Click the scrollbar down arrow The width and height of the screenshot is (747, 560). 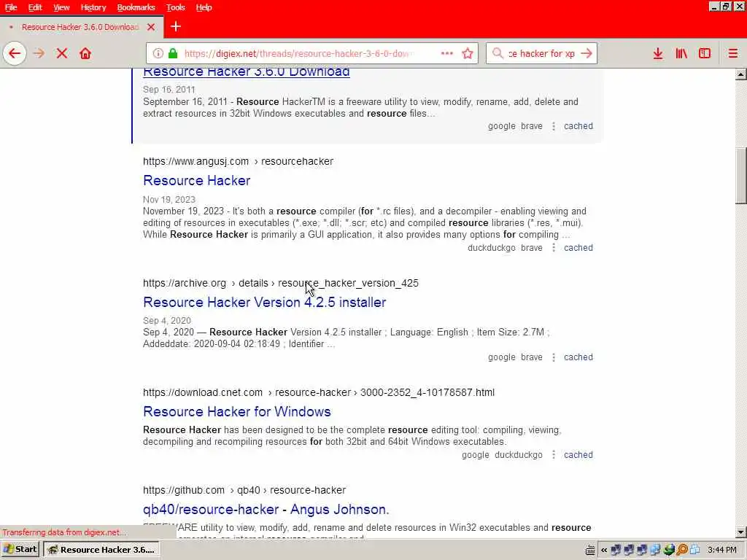tap(741, 532)
